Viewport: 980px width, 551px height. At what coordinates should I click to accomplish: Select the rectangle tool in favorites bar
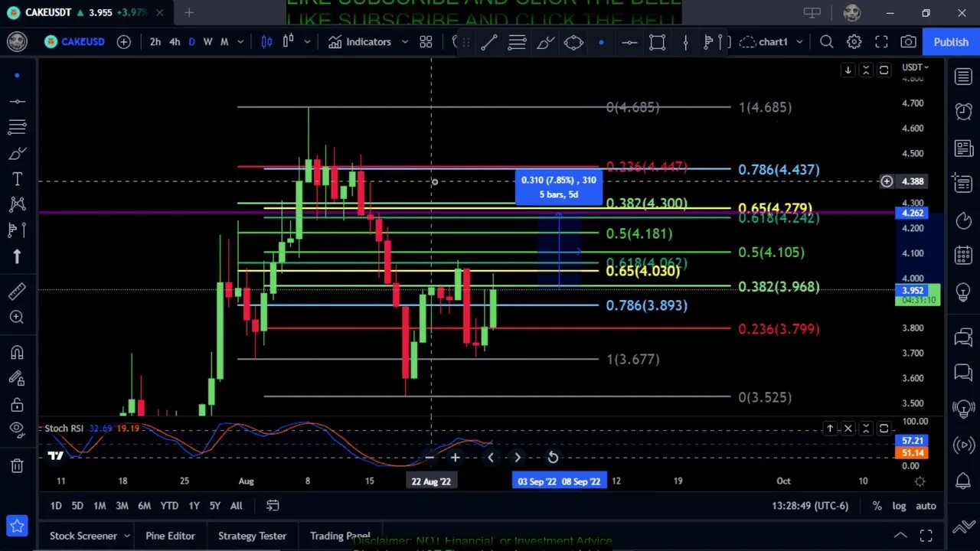coord(657,43)
